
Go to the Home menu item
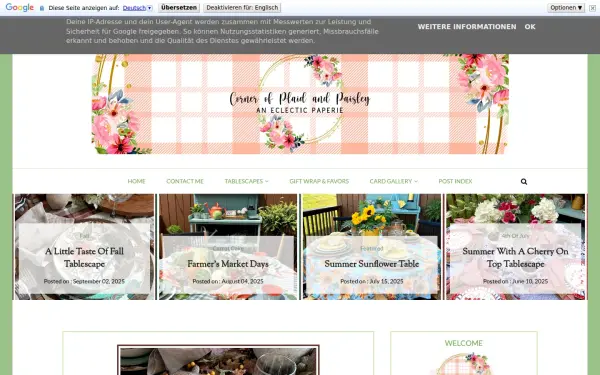click(x=137, y=181)
